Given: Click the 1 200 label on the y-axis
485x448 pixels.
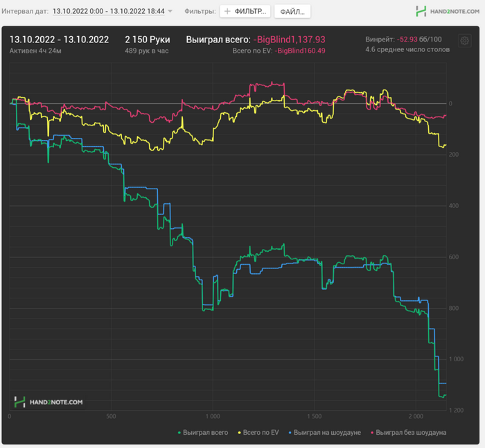Looking at the screenshot, I should tap(456, 411).
